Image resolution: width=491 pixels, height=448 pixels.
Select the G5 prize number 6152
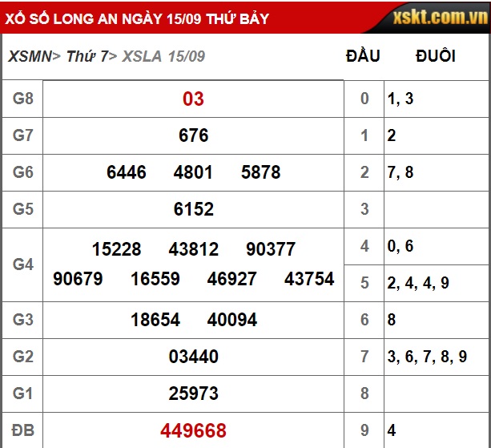coord(193,209)
